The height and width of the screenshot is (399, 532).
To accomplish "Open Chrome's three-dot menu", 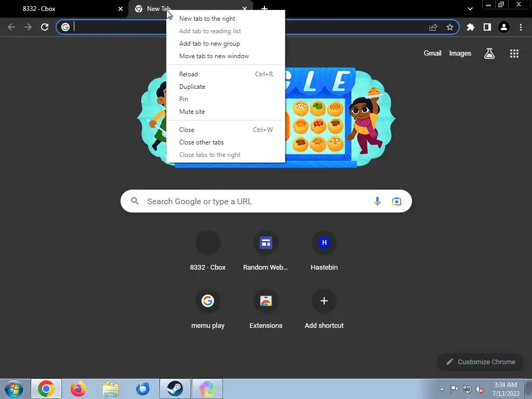I will coord(521,27).
